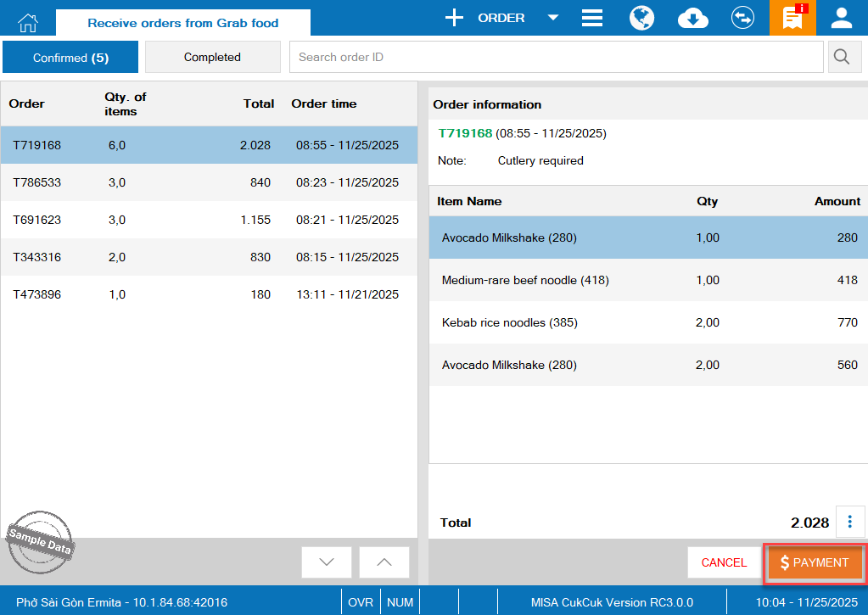Select order T786533 in list
The image size is (868, 615).
[x=209, y=182]
